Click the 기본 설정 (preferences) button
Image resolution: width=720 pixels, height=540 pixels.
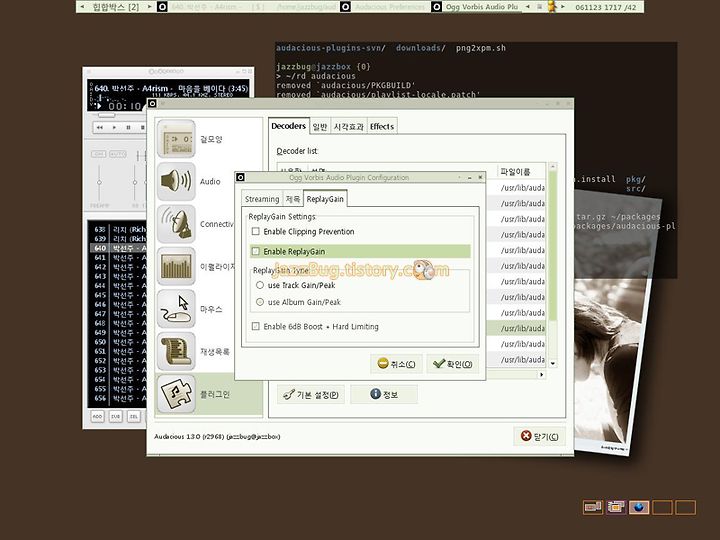point(311,394)
